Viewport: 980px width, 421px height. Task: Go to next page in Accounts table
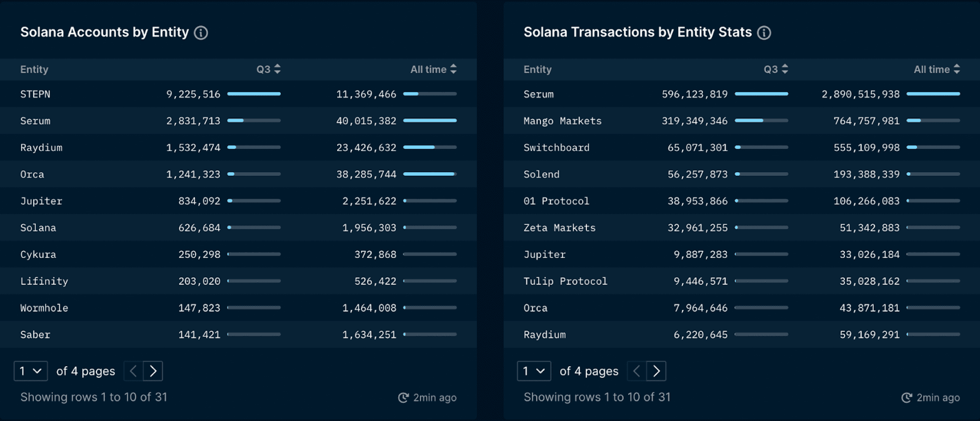click(x=153, y=371)
